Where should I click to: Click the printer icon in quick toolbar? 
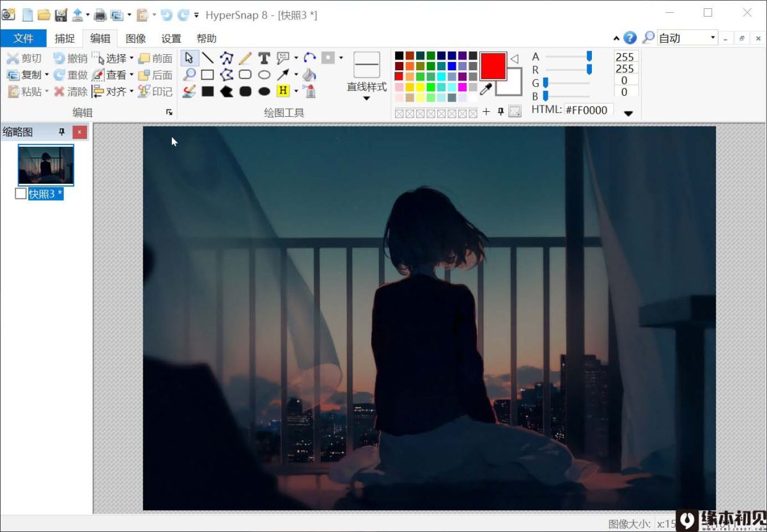100,15
